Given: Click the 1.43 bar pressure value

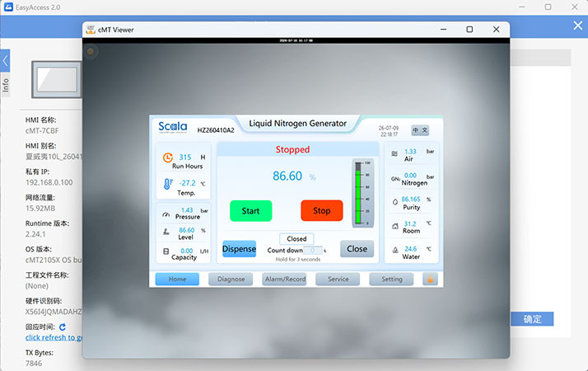Looking at the screenshot, I should tap(187, 210).
